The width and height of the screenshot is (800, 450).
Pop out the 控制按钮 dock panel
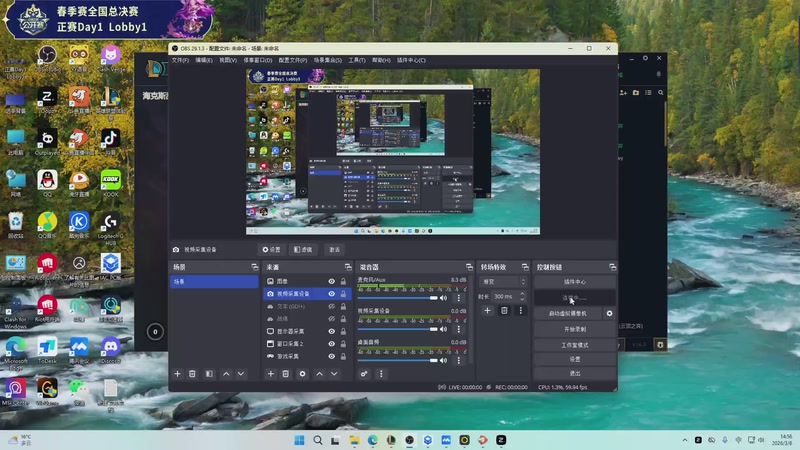pos(612,267)
